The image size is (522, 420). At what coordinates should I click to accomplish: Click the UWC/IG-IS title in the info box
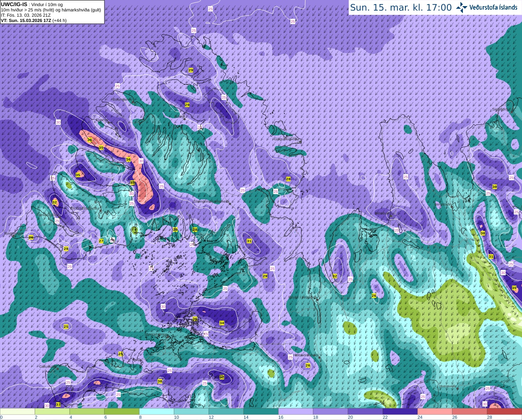click(x=14, y=4)
